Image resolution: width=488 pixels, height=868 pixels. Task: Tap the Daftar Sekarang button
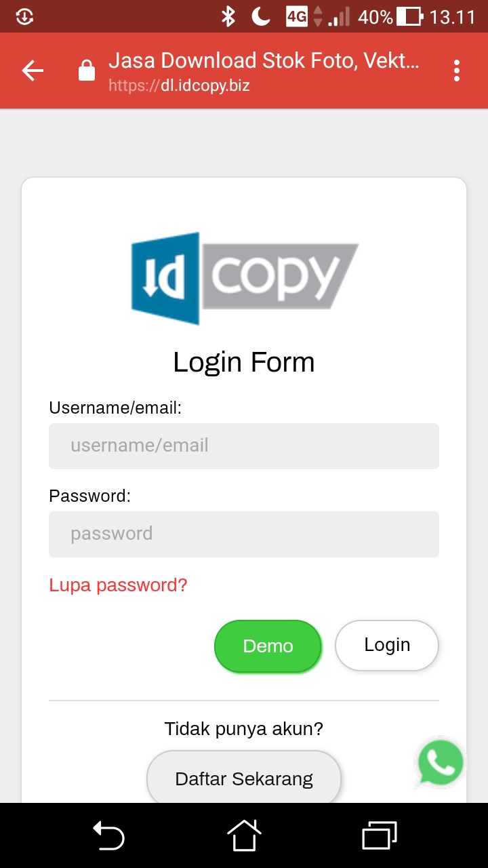coord(244,778)
